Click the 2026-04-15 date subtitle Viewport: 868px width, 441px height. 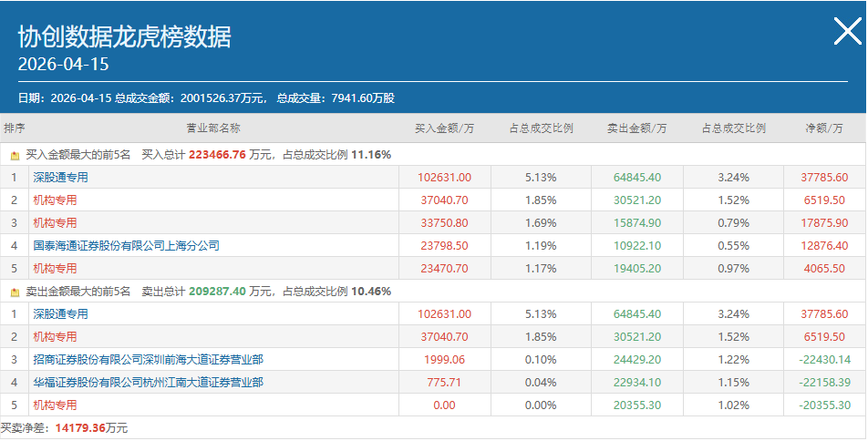(x=62, y=65)
